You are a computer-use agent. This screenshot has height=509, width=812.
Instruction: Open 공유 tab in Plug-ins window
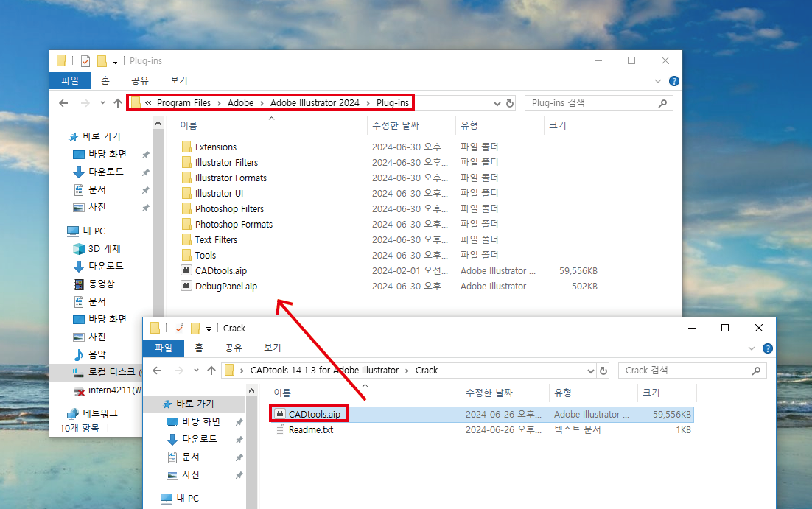click(x=140, y=81)
